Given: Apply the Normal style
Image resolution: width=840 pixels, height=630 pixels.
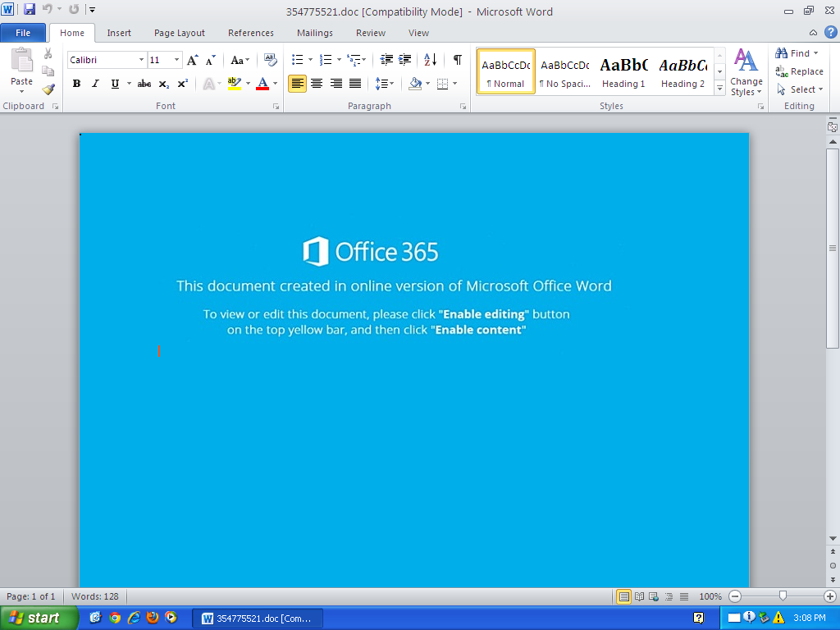Looking at the screenshot, I should point(505,72).
